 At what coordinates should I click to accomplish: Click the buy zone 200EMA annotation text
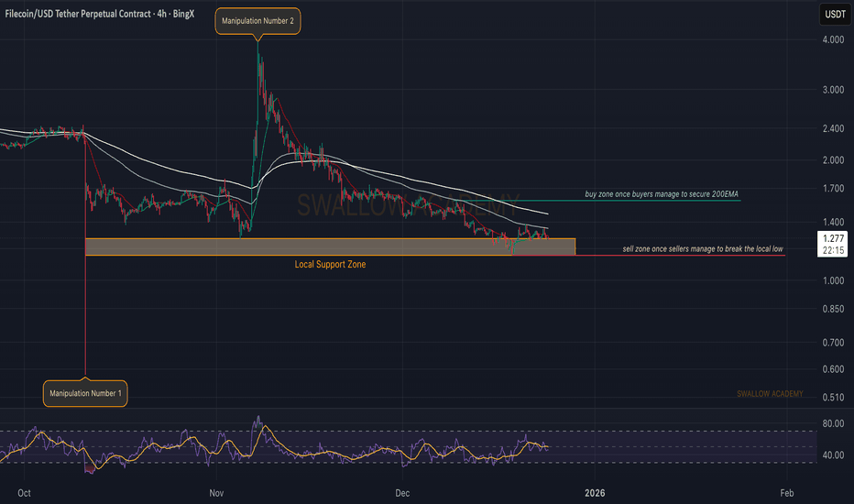pyautogui.click(x=662, y=195)
